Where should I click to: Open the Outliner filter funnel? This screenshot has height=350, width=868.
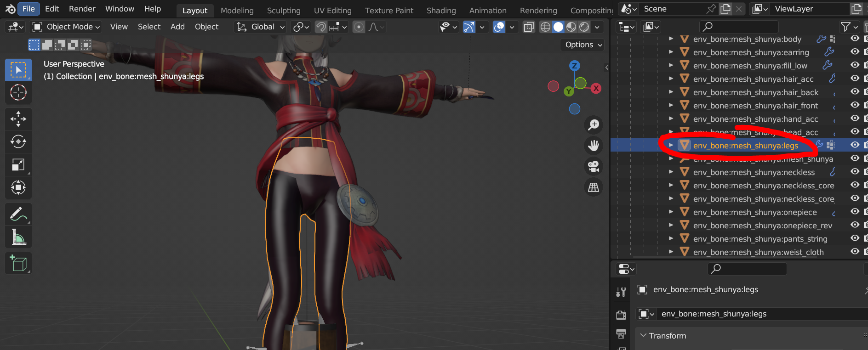tap(849, 27)
